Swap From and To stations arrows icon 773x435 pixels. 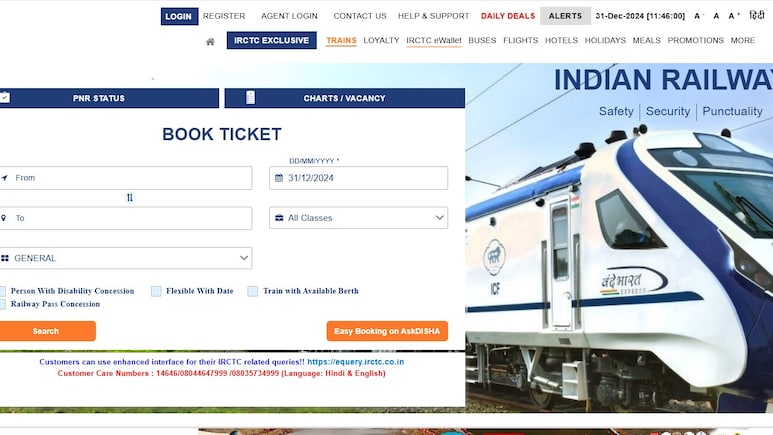tap(130, 198)
